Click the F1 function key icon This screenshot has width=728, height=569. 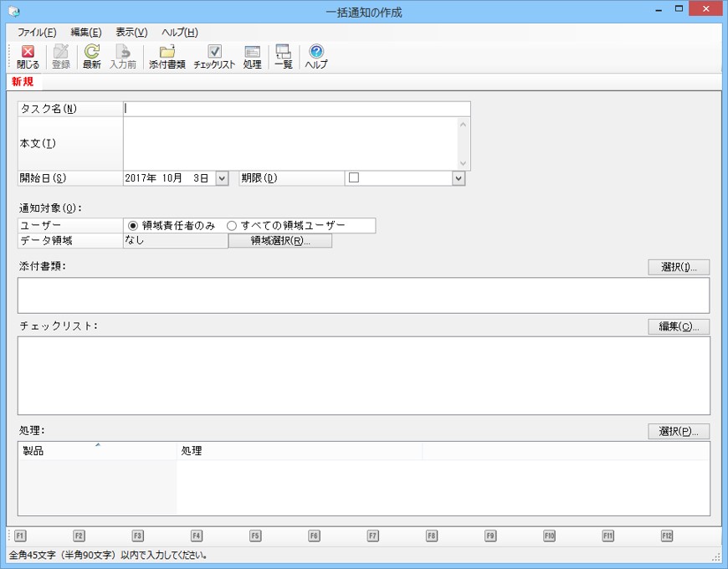tap(20, 536)
